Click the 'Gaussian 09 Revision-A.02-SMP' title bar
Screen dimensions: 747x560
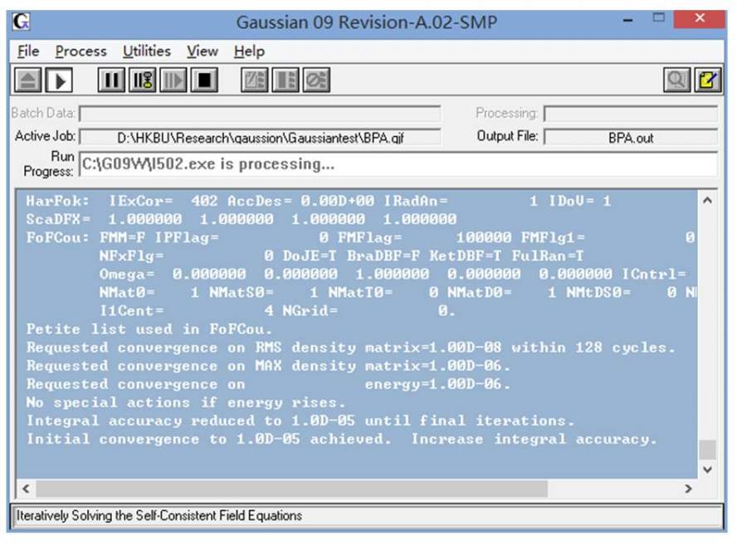click(366, 22)
